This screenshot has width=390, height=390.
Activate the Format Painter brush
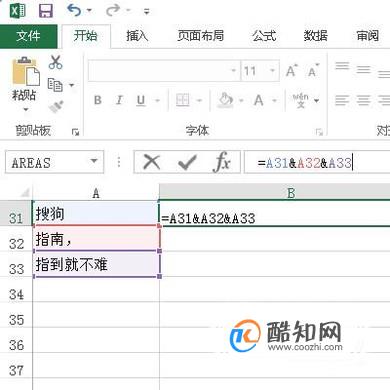(x=56, y=107)
